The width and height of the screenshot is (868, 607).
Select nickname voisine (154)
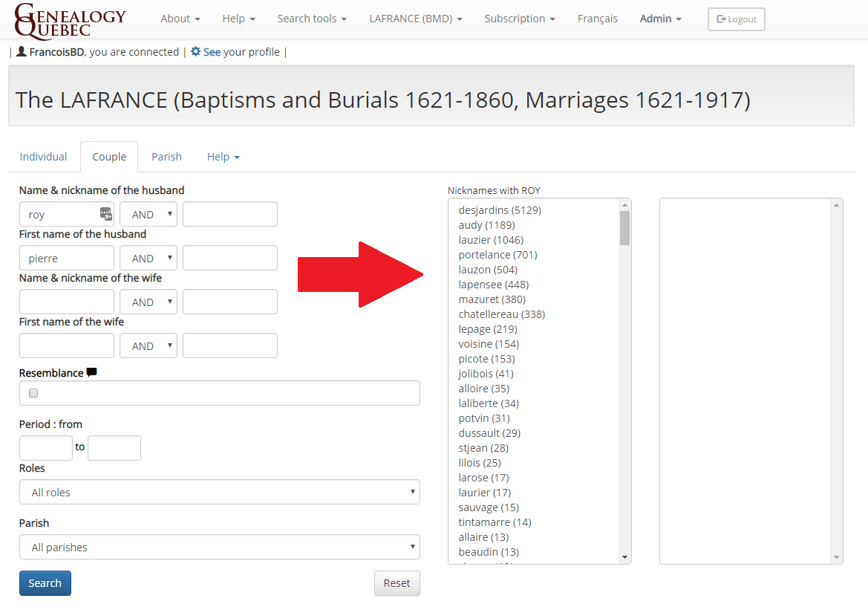pos(489,344)
